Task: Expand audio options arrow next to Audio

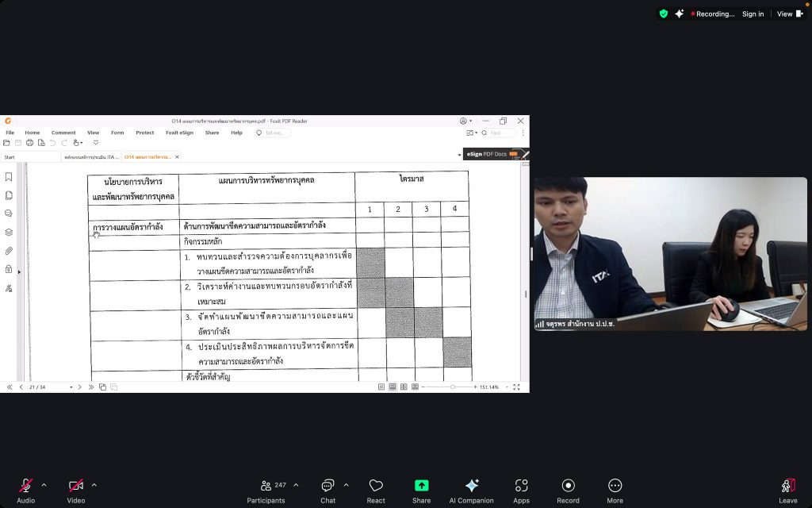Action: (x=44, y=485)
